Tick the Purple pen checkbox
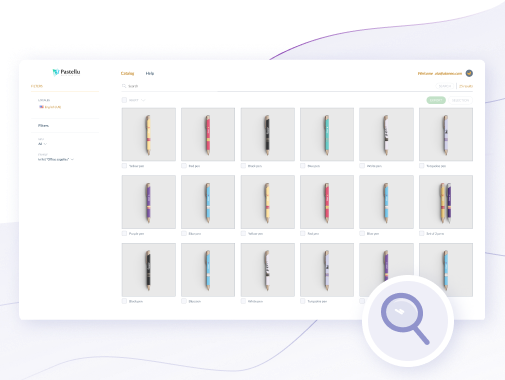The height and width of the screenshot is (380, 505). point(124,233)
